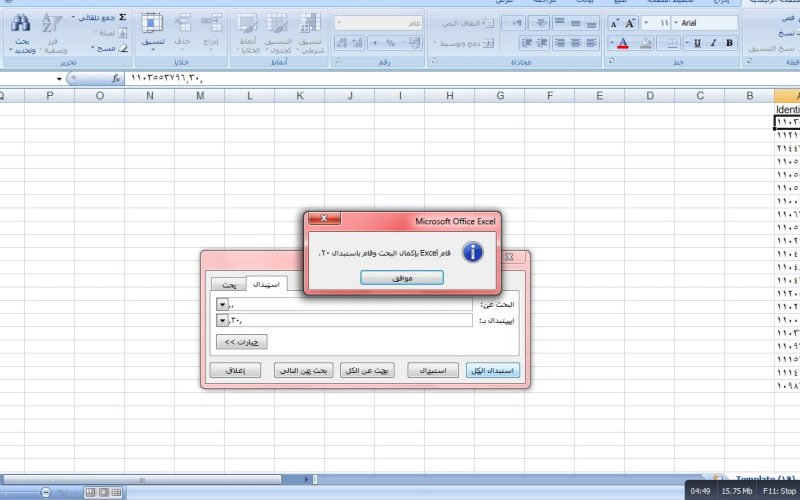800x500 pixels.
Task: Click the fill color bucket swatch
Action: point(646,43)
